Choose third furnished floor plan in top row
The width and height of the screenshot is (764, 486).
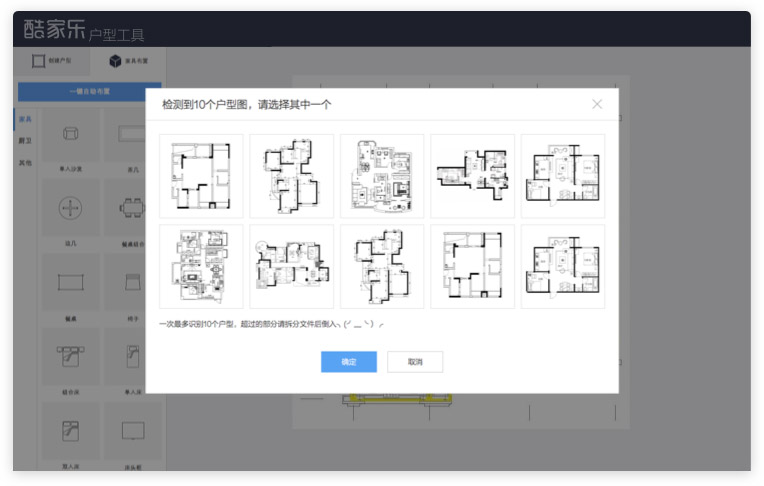[382, 176]
